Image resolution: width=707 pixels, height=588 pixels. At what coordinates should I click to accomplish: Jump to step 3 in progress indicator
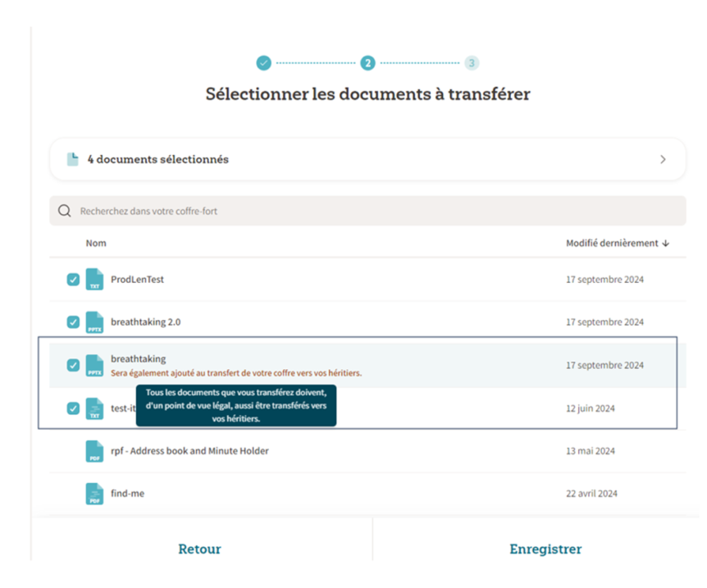tap(472, 62)
